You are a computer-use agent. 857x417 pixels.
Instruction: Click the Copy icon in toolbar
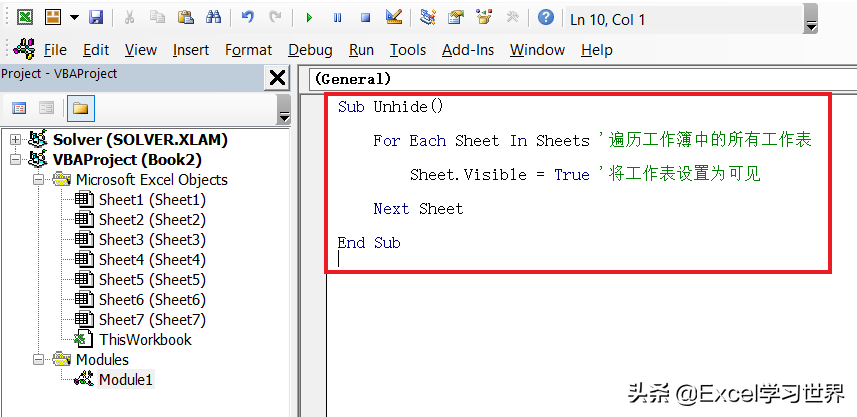(x=158, y=17)
